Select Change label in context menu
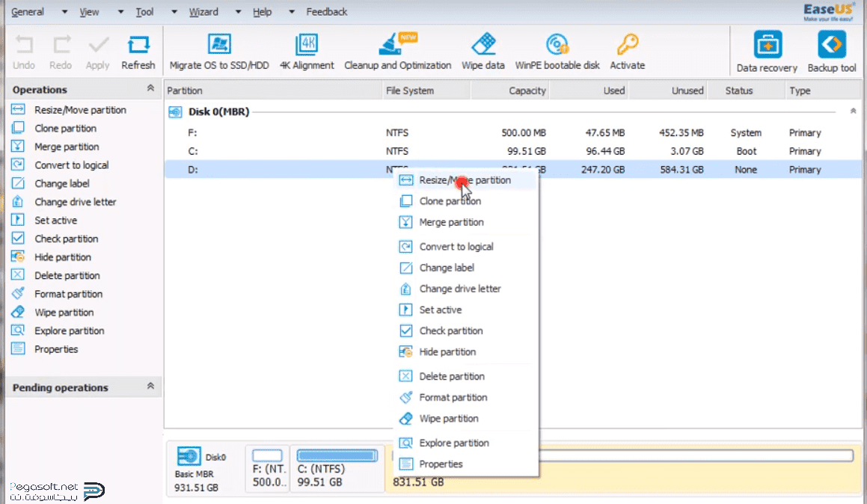 click(465, 268)
